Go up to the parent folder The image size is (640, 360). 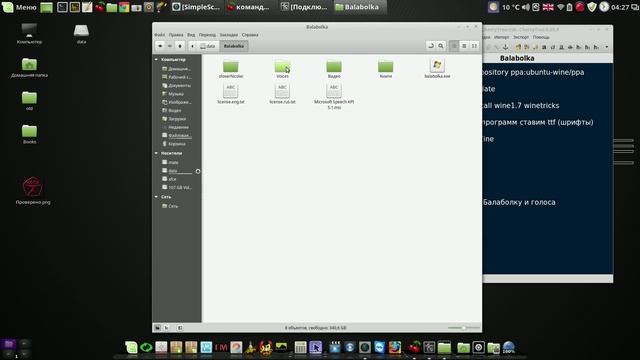[x=180, y=46]
